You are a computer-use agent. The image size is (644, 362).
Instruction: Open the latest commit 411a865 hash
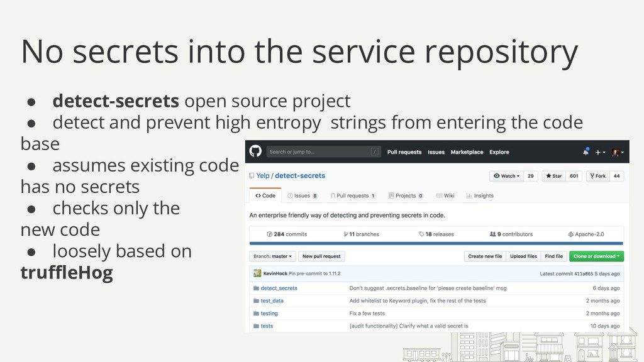pos(583,274)
